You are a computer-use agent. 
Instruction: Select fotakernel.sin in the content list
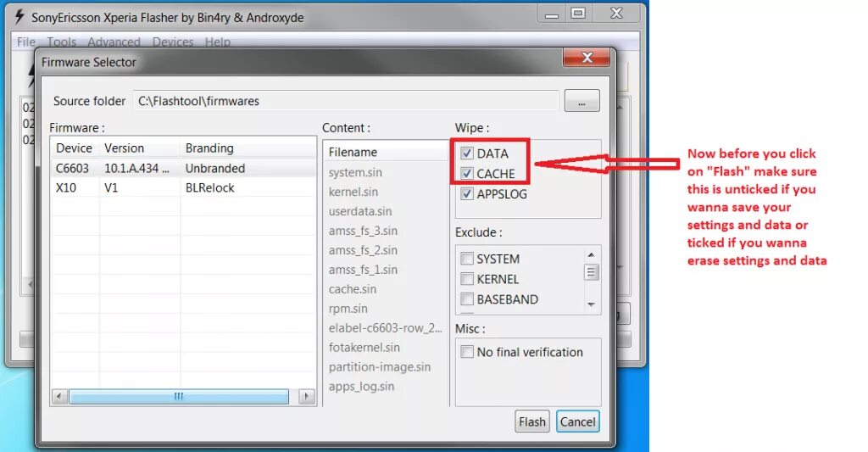click(x=364, y=348)
